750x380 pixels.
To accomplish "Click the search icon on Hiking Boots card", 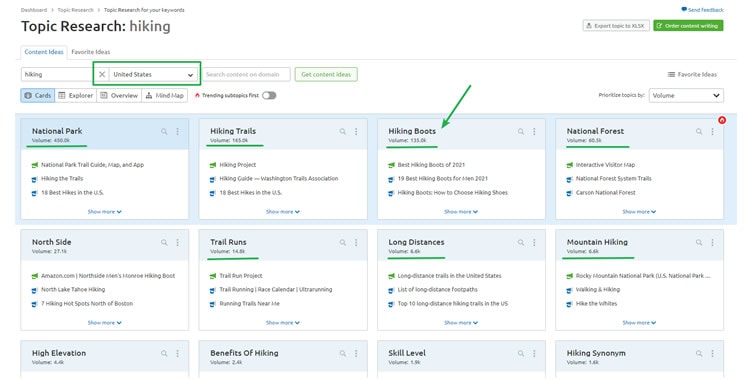I will point(521,131).
